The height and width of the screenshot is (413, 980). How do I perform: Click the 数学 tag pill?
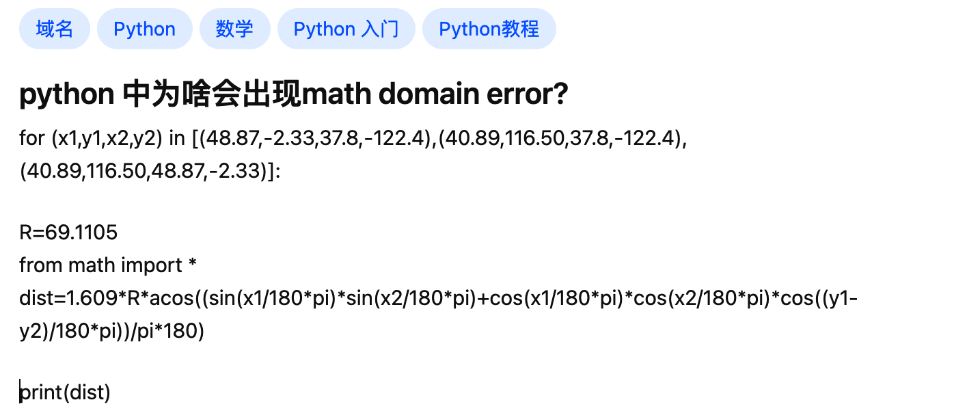click(x=235, y=28)
